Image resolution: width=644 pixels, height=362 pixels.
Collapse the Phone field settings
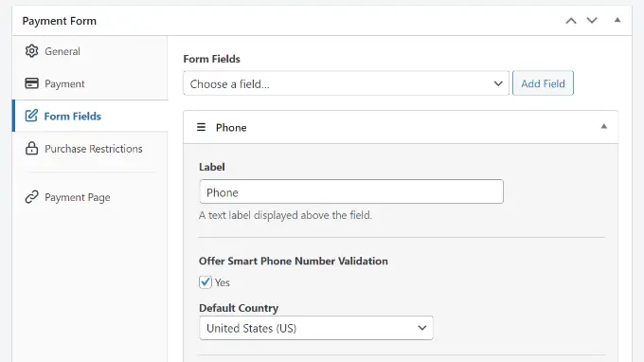[x=604, y=127]
